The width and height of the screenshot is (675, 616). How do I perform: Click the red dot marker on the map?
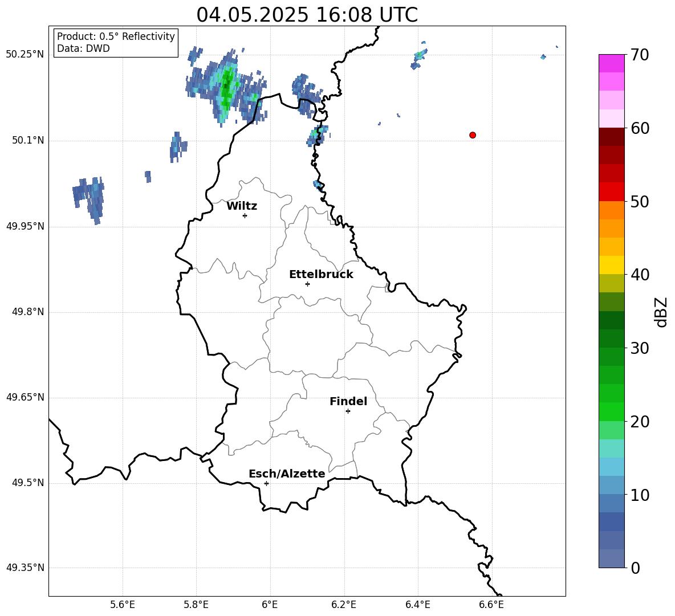coord(473,135)
